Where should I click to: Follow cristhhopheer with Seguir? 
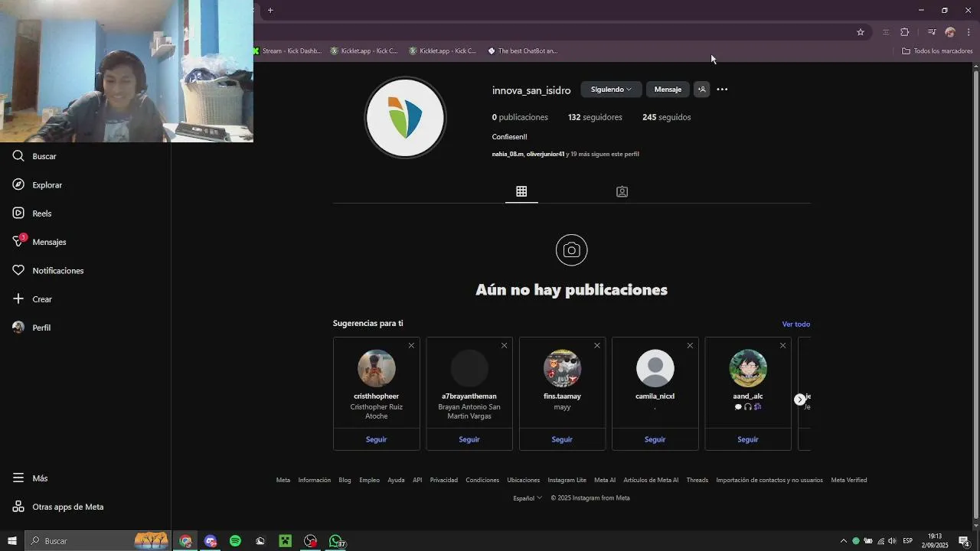click(376, 439)
